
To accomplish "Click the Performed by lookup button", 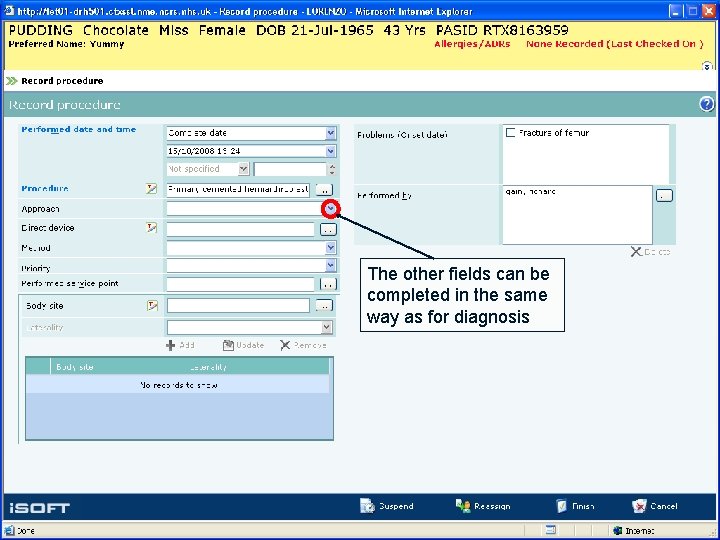I will click(664, 196).
